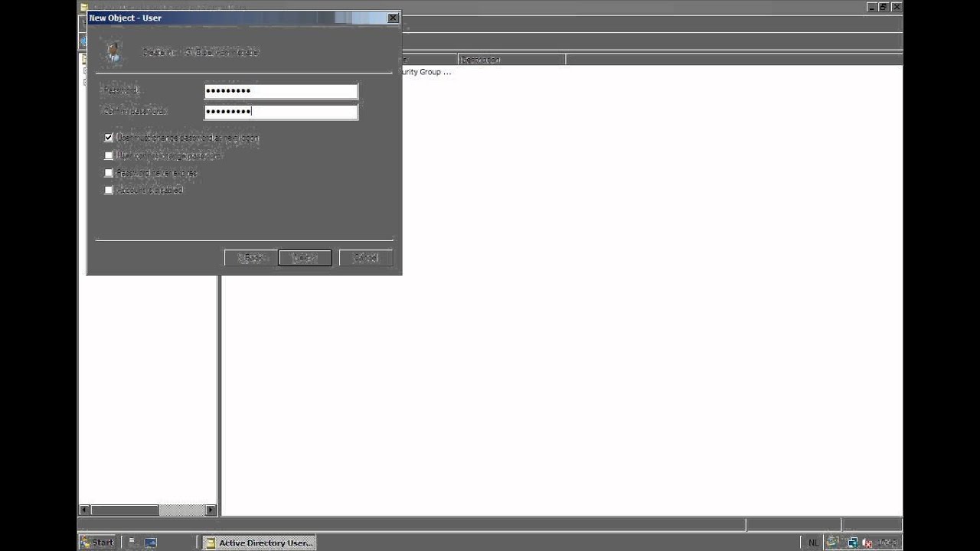Image resolution: width=980 pixels, height=551 pixels.
Task: Go back with the Back button
Action: tap(250, 258)
